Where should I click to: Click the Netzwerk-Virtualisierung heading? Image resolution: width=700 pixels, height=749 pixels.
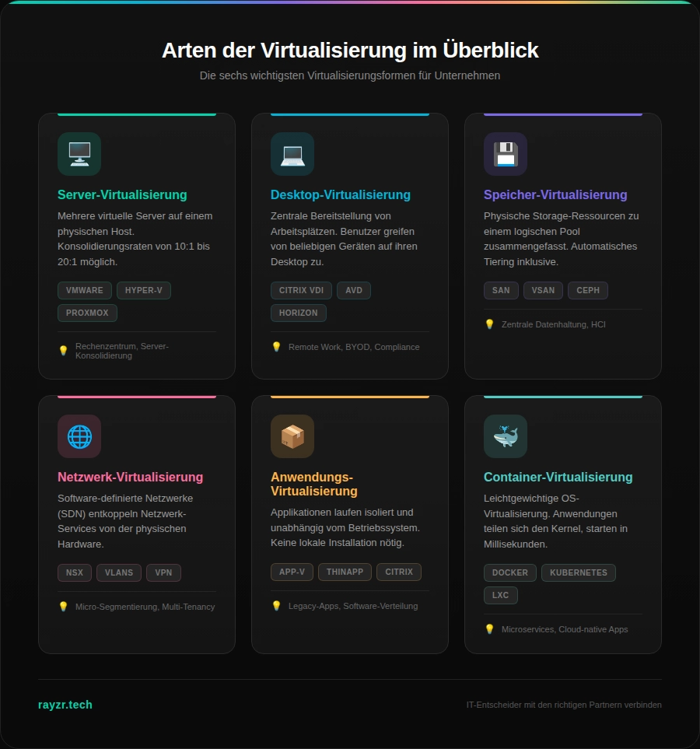[x=131, y=478]
